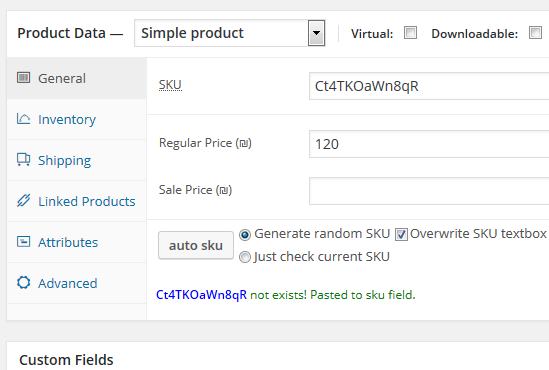Focus the Regular Price field
The width and height of the screenshot is (549, 370).
[429, 144]
